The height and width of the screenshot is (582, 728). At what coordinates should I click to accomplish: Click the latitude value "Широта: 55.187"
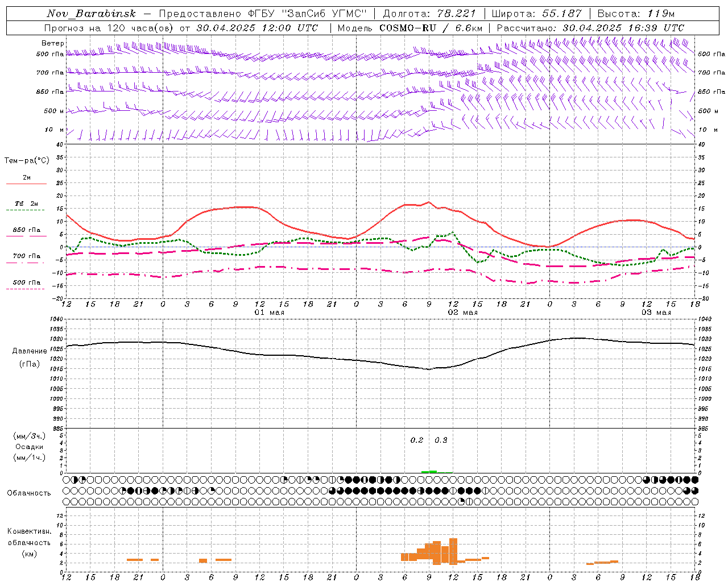click(537, 14)
